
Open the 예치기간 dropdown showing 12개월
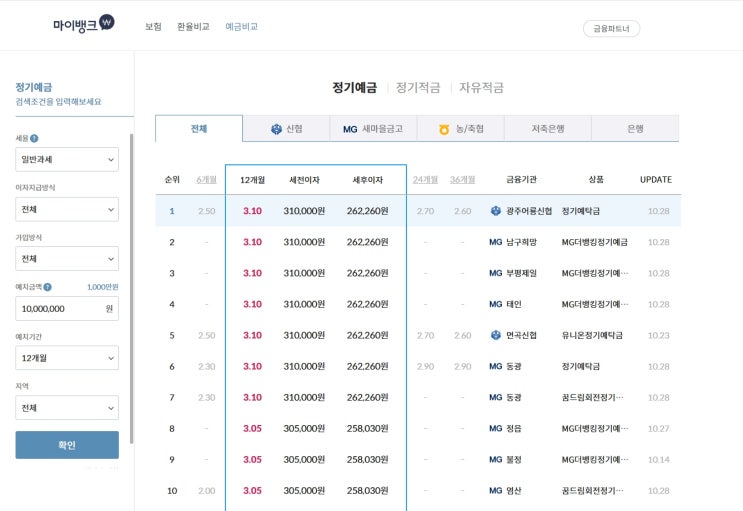click(x=67, y=358)
